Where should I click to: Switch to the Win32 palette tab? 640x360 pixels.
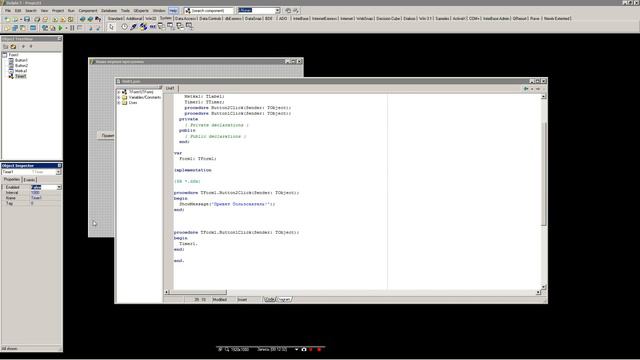151,19
